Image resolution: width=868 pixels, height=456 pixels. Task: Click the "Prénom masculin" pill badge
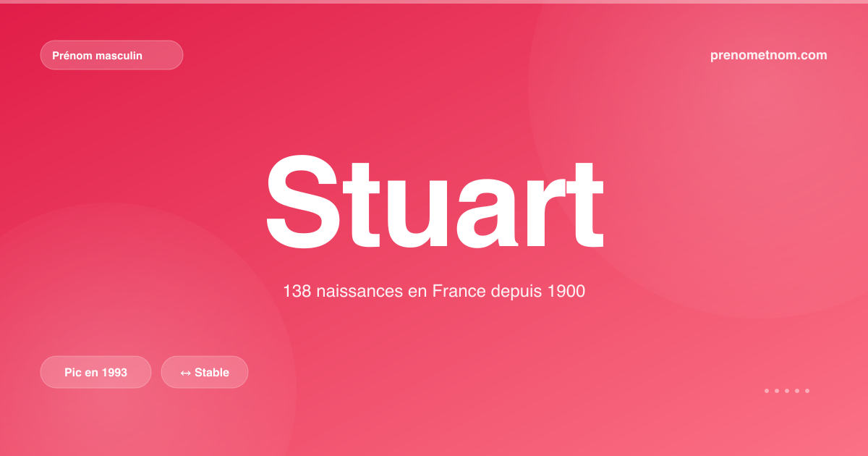pyautogui.click(x=111, y=55)
